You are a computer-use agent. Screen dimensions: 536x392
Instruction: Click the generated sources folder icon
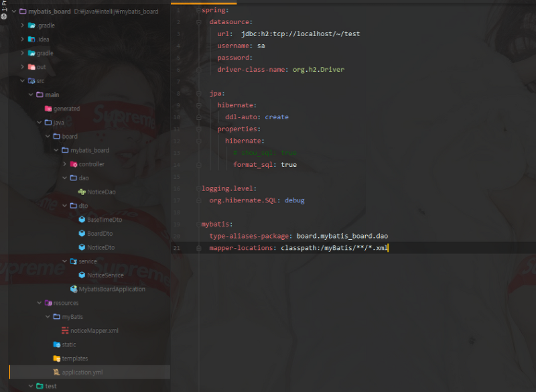[48, 109]
